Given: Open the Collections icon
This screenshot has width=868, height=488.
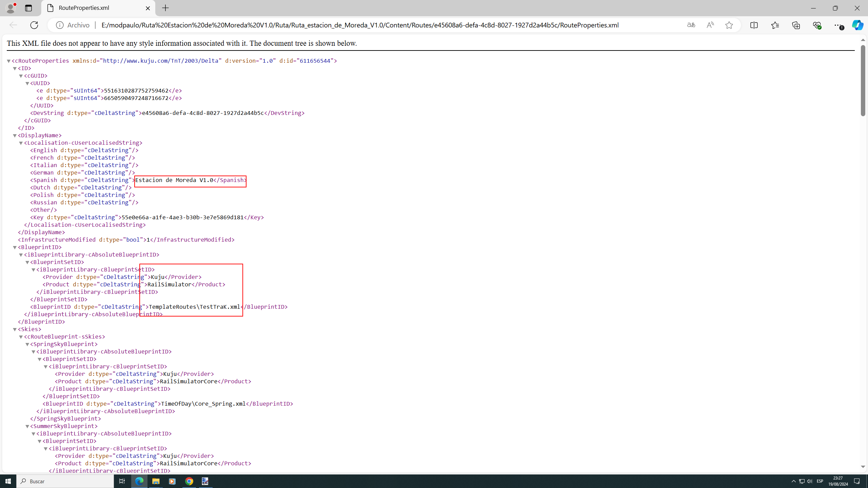Looking at the screenshot, I should tap(796, 25).
